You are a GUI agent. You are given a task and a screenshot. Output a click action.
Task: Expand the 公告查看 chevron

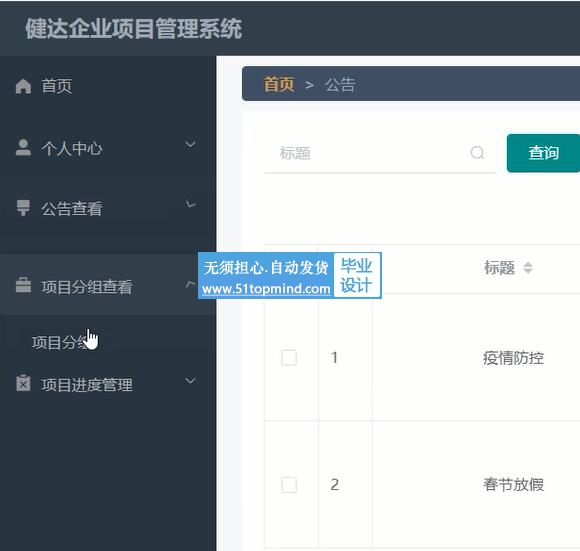coord(190,204)
